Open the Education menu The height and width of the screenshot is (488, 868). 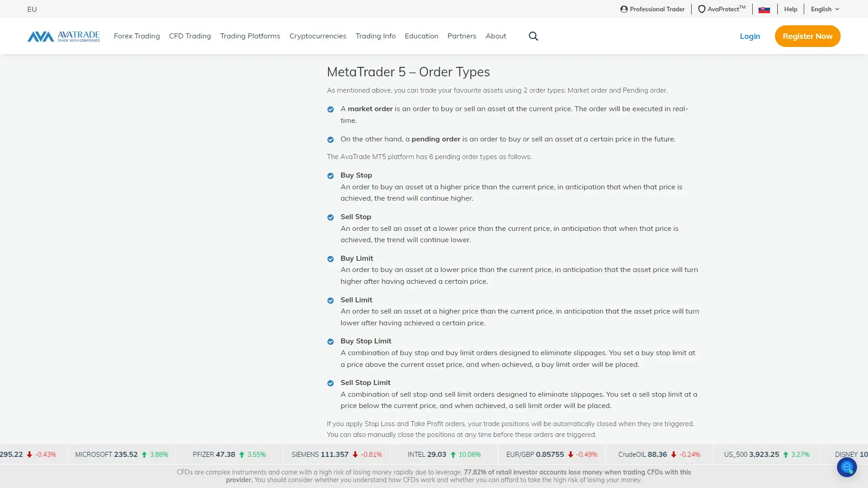pyautogui.click(x=421, y=36)
